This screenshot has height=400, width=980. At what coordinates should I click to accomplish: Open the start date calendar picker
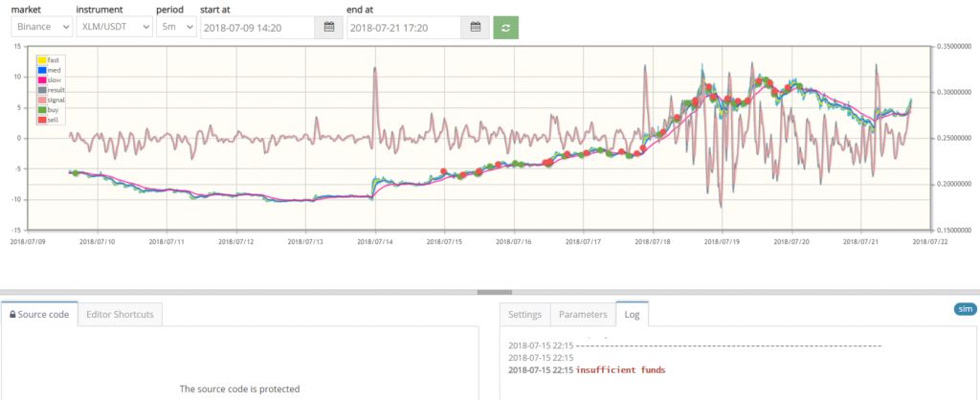click(x=328, y=28)
